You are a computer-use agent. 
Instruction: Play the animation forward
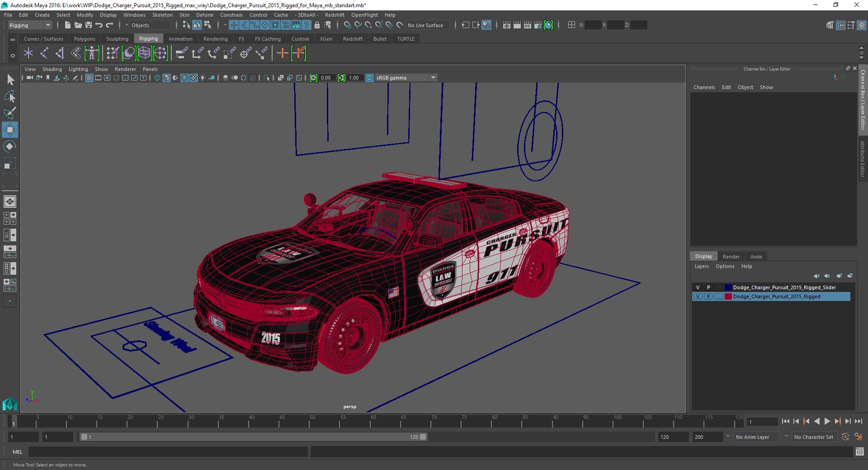tap(827, 421)
